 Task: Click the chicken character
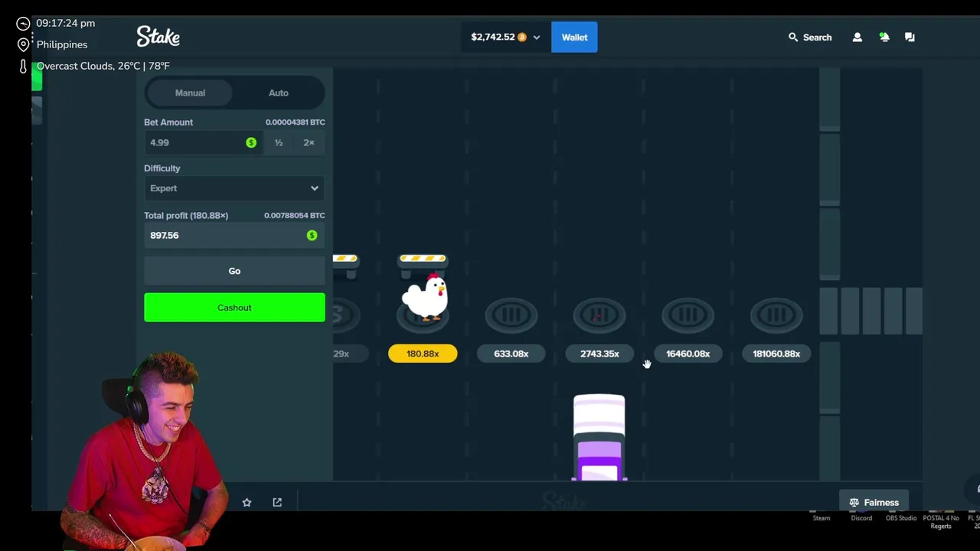[425, 296]
